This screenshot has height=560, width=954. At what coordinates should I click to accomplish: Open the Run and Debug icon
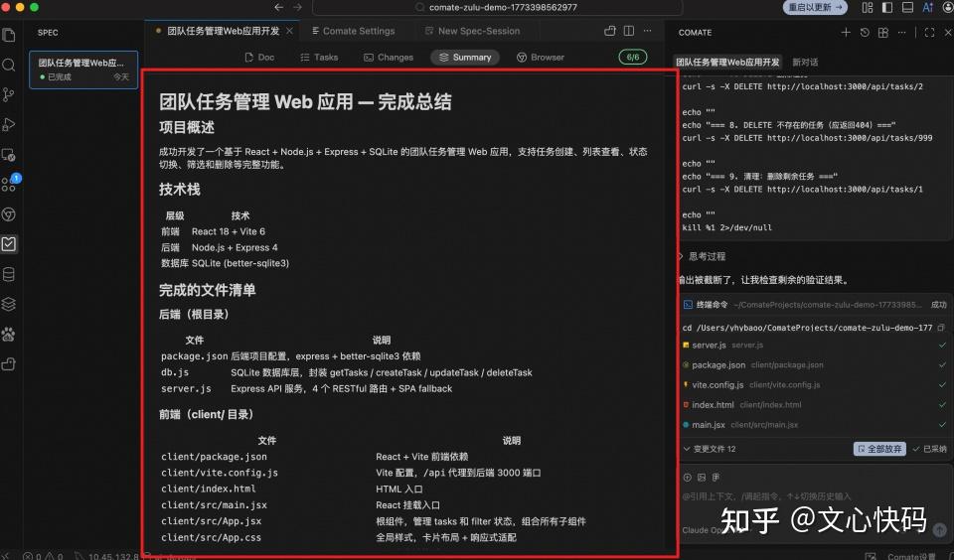pyautogui.click(x=9, y=125)
